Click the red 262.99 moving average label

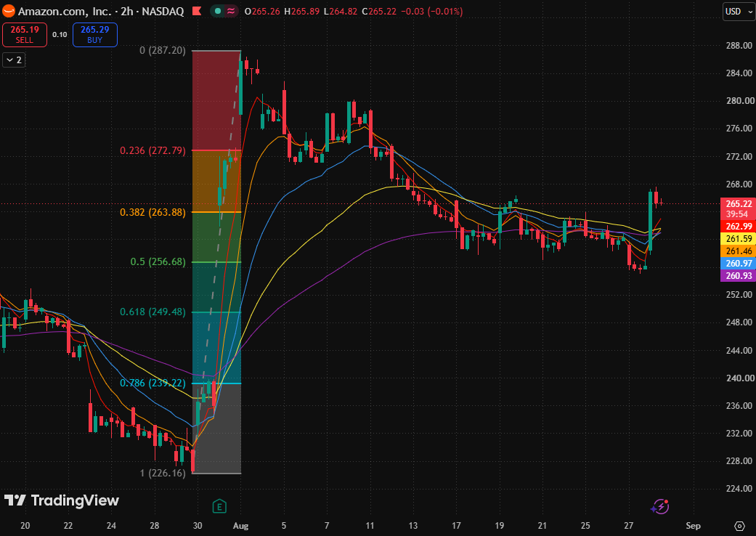[x=739, y=227]
